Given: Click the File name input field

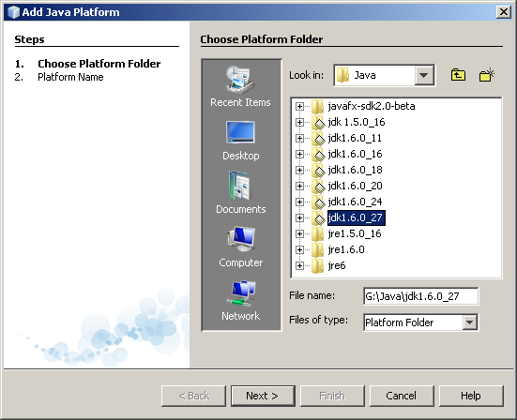Looking at the screenshot, I should 420,296.
